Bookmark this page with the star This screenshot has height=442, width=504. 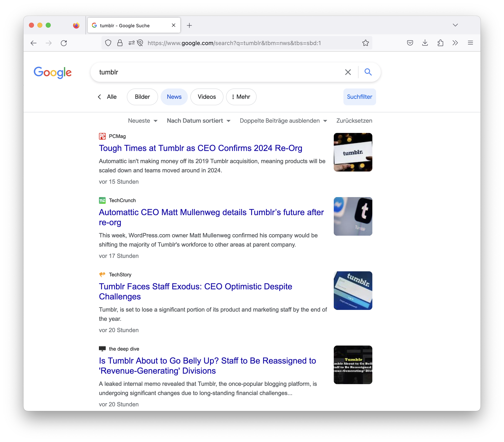click(365, 43)
